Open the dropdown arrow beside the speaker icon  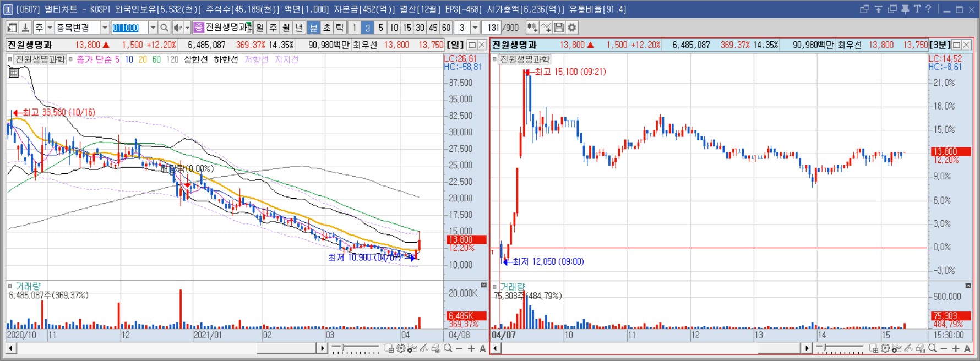click(x=187, y=28)
